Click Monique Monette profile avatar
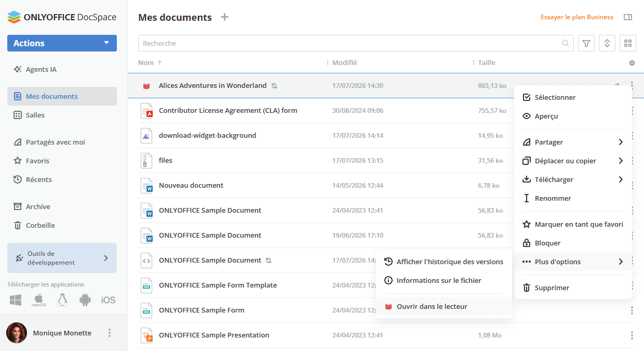Viewport: 644px width, 351px height. [x=16, y=333]
